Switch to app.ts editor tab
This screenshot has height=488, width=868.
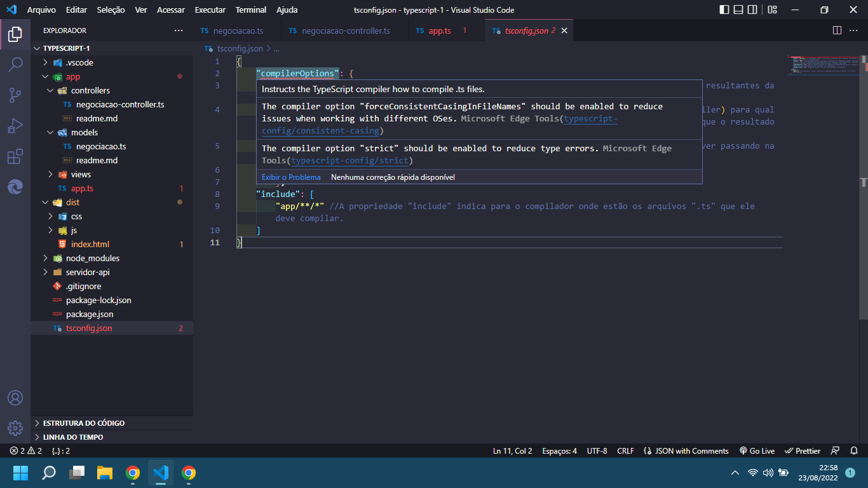446,30
